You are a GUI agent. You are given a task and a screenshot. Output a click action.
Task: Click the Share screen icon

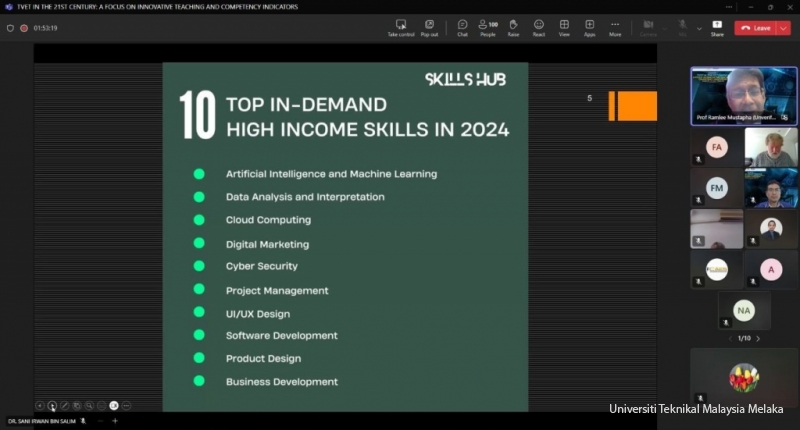[x=717, y=27]
